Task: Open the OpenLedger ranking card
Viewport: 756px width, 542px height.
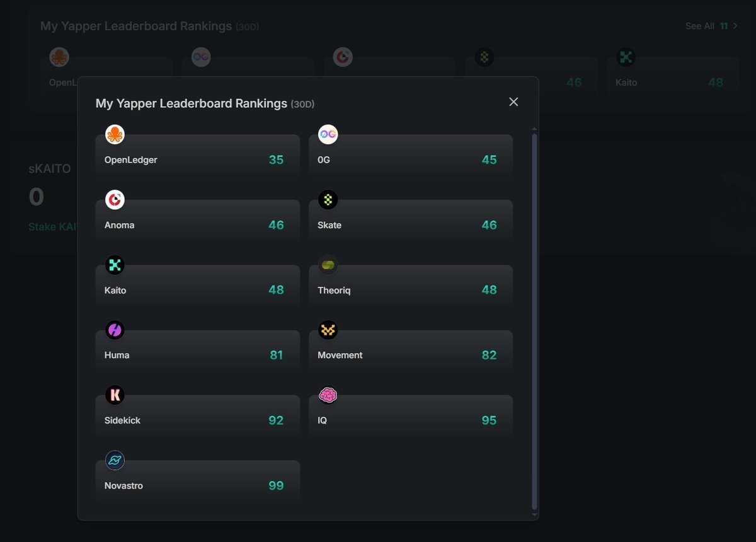Action: point(197,155)
